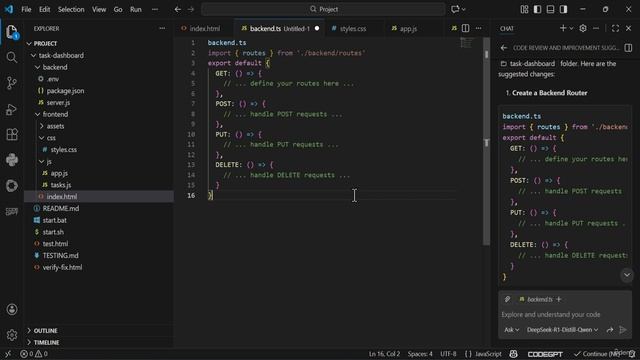Click Spaces: 4 indentation setting
Image resolution: width=640 pixels, height=360 pixels.
tap(420, 354)
